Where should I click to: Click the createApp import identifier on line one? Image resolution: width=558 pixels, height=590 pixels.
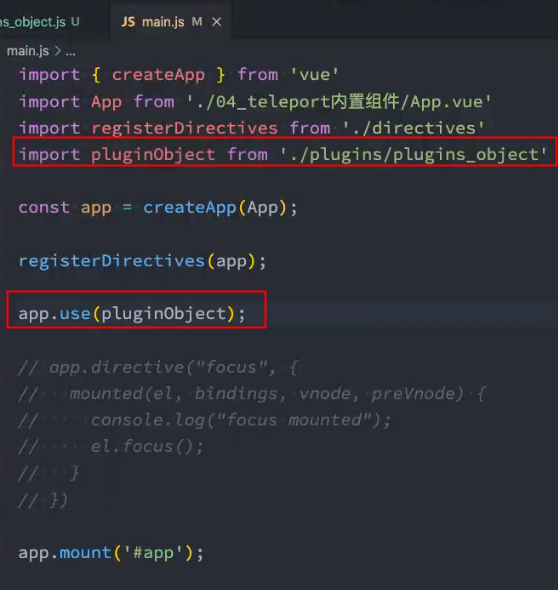(x=158, y=75)
